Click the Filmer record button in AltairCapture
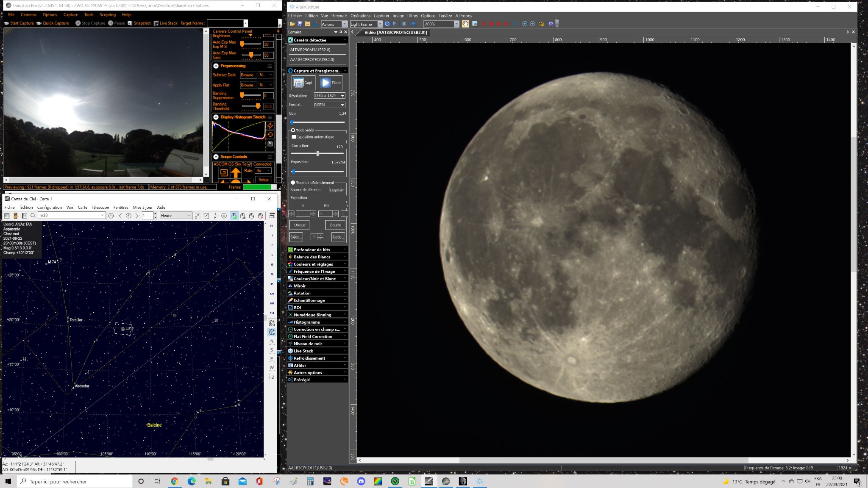 click(x=331, y=83)
